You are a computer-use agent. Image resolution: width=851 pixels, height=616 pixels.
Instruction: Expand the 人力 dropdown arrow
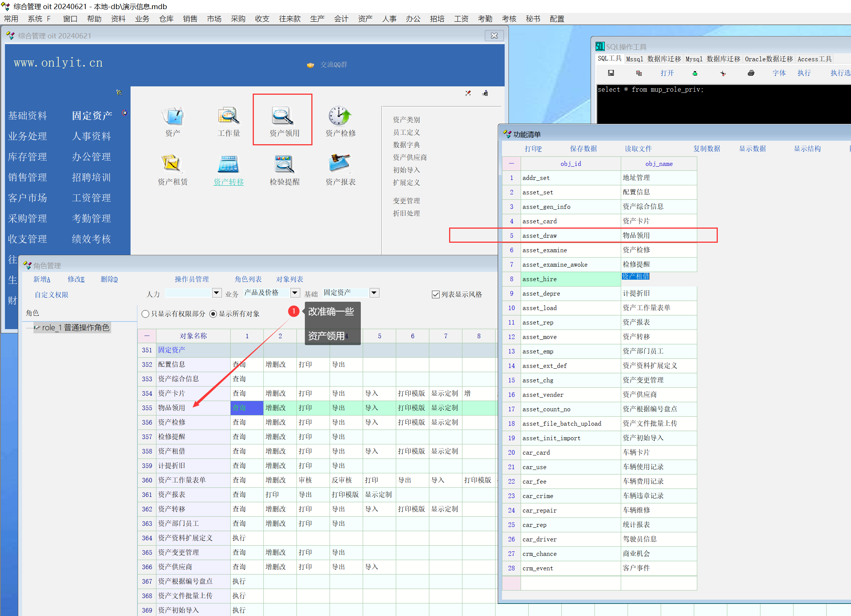pyautogui.click(x=217, y=293)
